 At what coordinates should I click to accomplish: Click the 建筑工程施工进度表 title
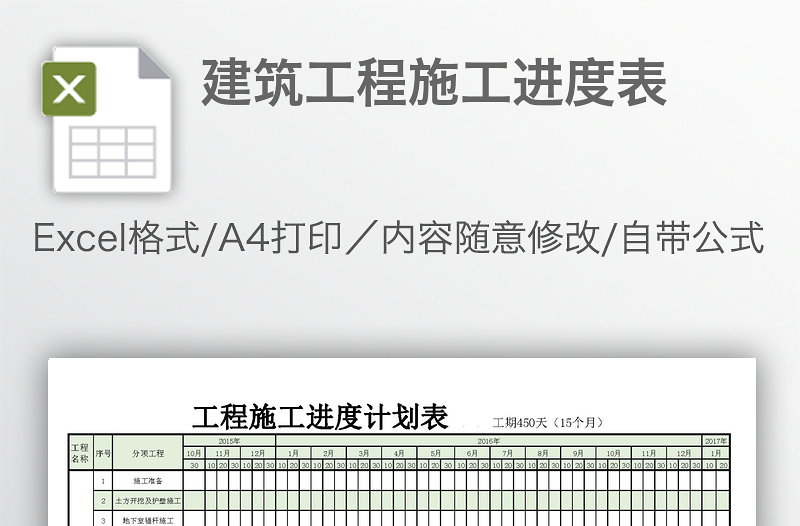pos(434,83)
